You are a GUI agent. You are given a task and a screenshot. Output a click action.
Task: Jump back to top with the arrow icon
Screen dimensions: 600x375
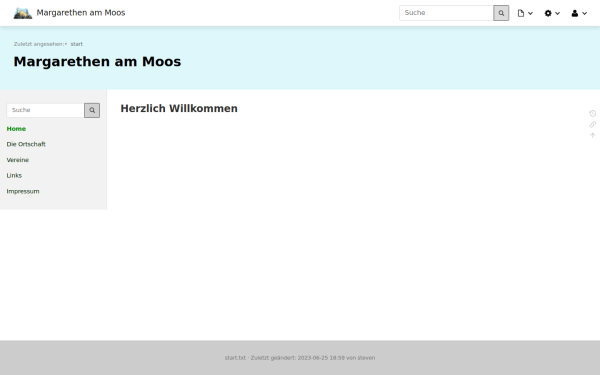[x=592, y=135]
